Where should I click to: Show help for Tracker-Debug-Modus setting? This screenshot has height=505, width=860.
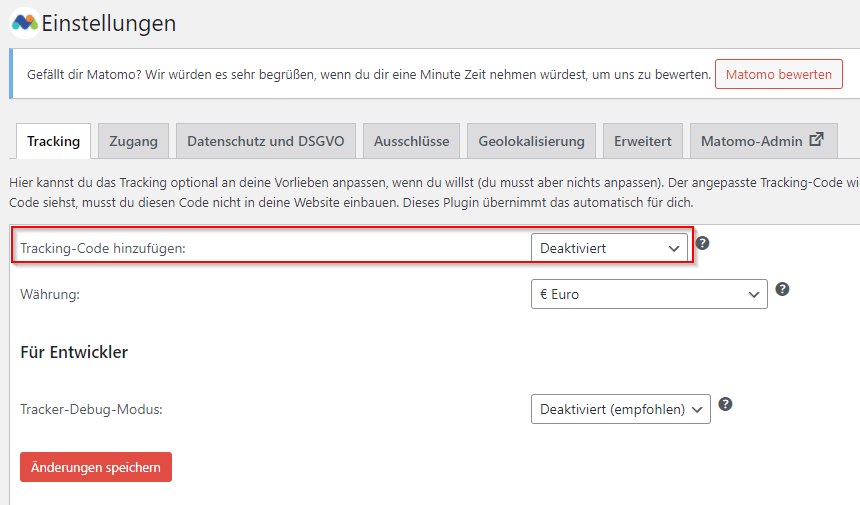[x=725, y=404]
